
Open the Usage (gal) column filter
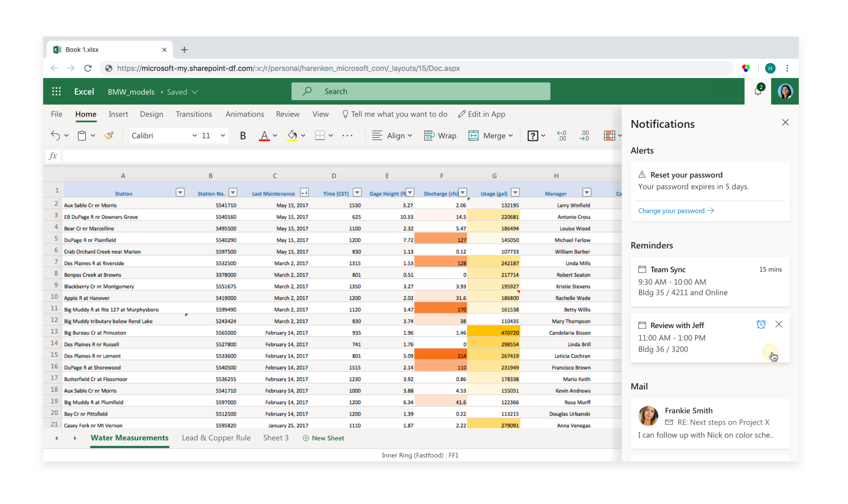(515, 193)
